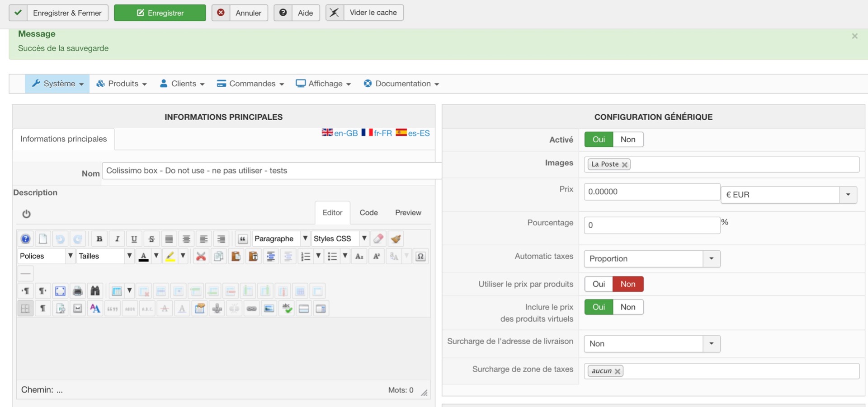Switch language to es-ES

(413, 133)
